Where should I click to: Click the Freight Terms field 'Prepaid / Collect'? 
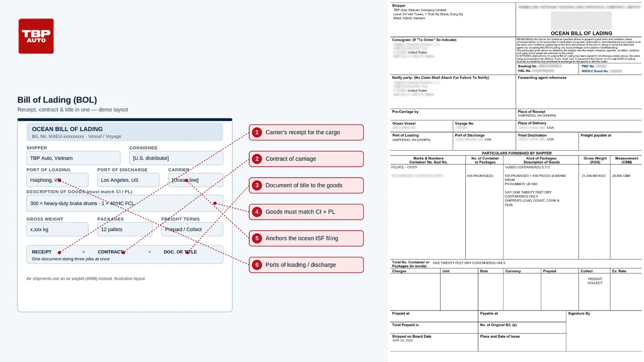tap(192, 229)
